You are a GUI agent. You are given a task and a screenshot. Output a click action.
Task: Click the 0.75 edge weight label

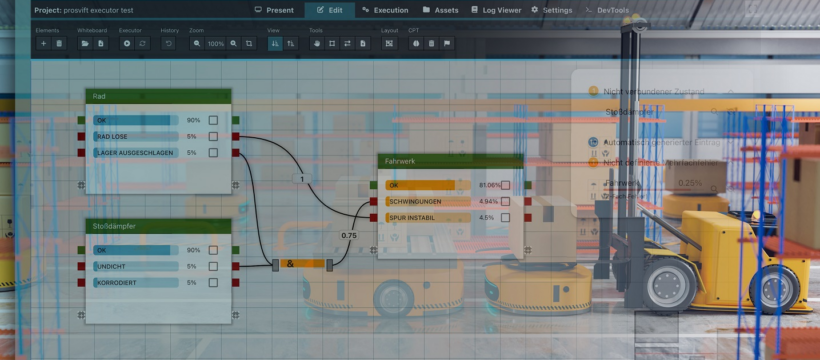[349, 235]
